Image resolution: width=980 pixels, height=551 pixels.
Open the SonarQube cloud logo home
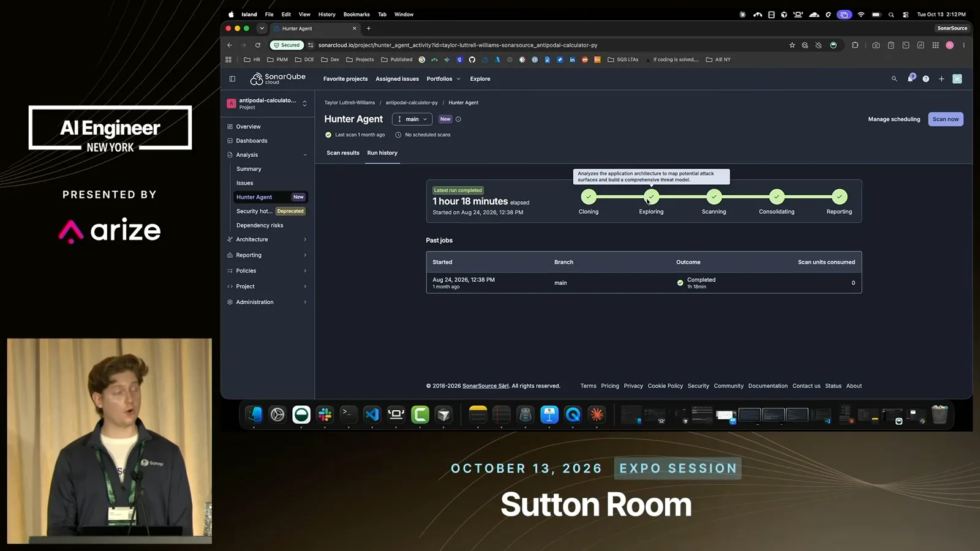point(277,79)
